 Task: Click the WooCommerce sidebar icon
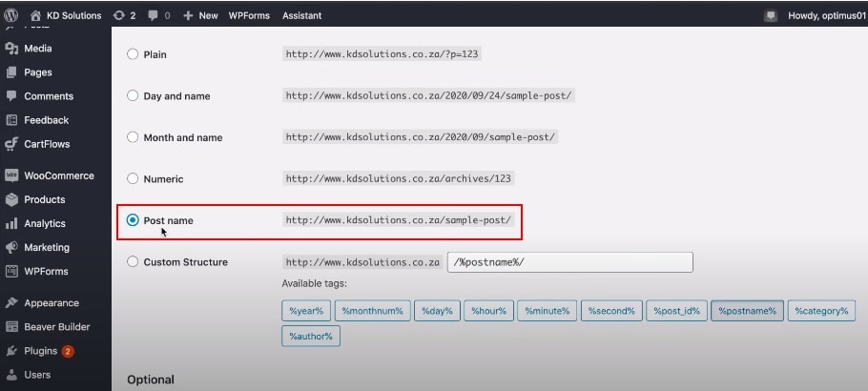coord(11,175)
